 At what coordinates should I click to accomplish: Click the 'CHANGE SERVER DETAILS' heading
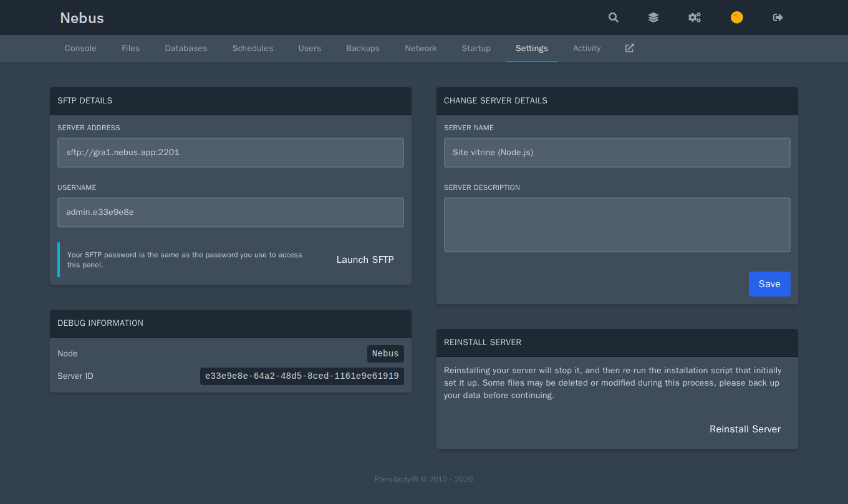[x=496, y=100]
